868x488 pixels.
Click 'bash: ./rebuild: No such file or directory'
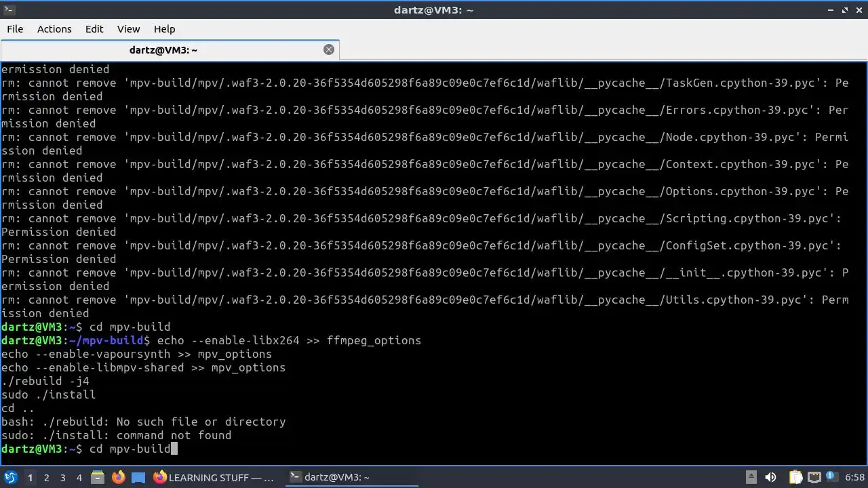143,422
